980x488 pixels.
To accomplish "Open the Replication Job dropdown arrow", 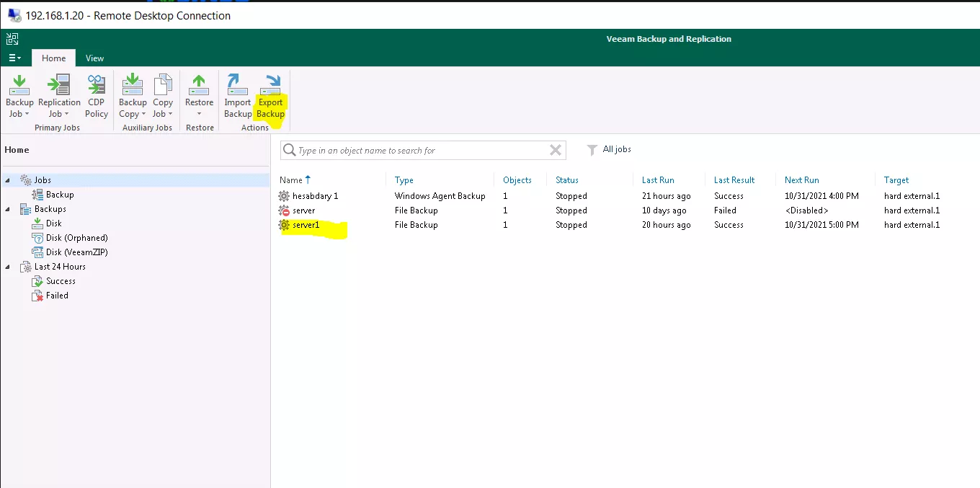I will (x=66, y=114).
